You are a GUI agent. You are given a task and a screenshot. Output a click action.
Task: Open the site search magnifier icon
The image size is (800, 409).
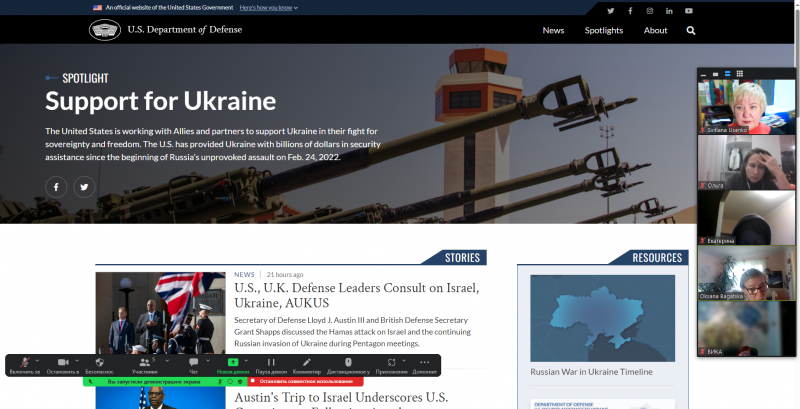coord(691,31)
